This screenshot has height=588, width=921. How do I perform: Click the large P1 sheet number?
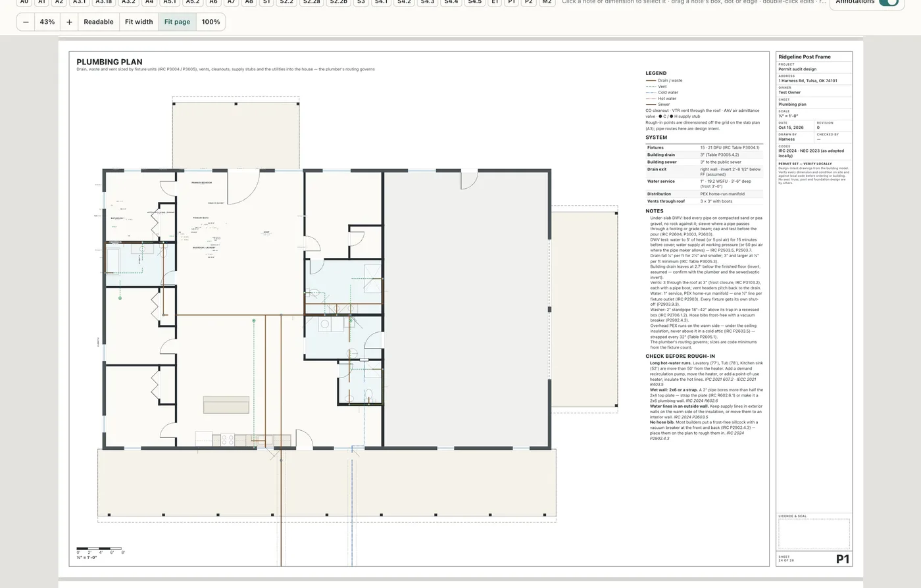point(843,559)
